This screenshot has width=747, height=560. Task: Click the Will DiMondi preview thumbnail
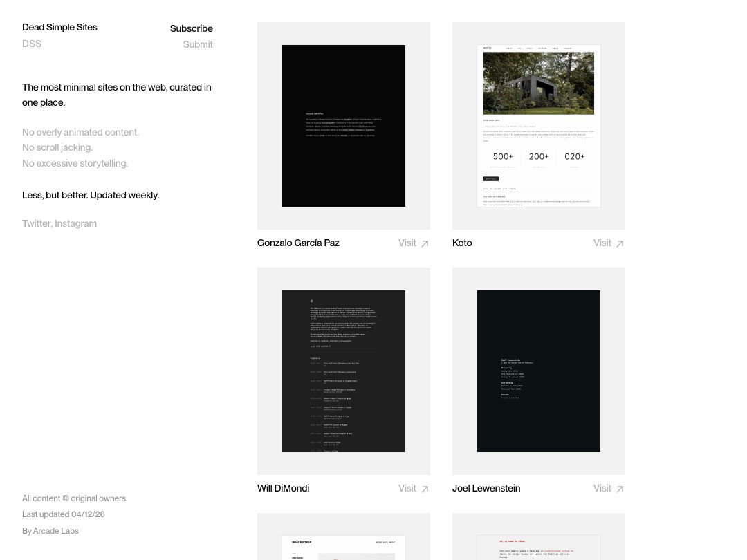(343, 371)
